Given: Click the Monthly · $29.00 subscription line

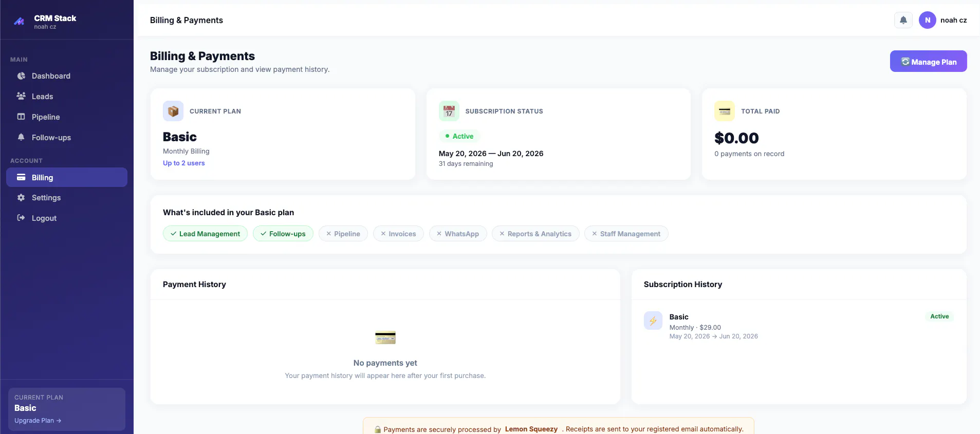Looking at the screenshot, I should point(695,327).
